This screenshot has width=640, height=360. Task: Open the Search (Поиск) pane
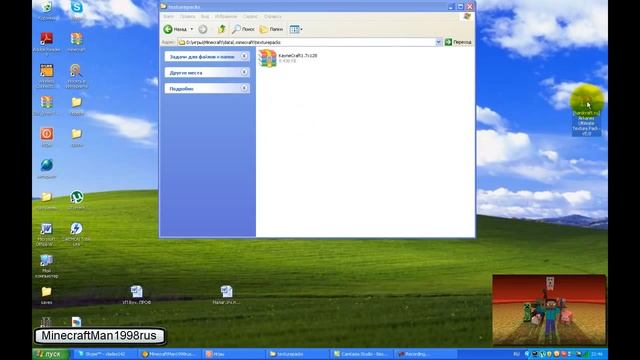click(243, 29)
